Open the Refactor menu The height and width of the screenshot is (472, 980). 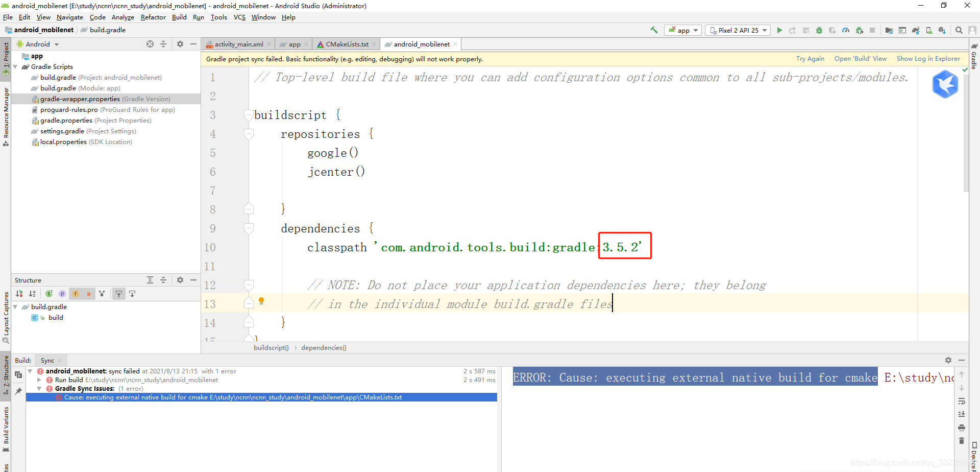153,17
